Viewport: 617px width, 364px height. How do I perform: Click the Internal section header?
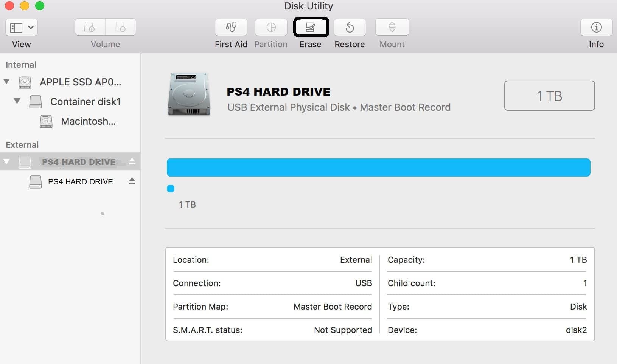21,65
